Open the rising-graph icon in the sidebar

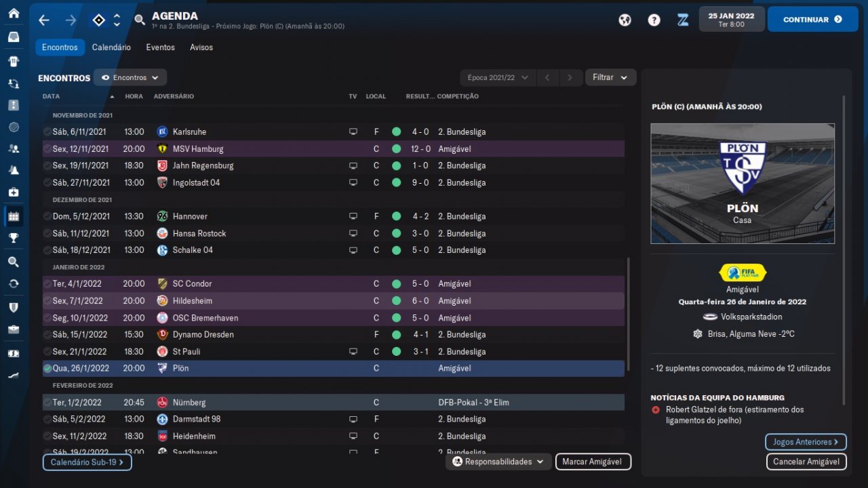coord(14,375)
